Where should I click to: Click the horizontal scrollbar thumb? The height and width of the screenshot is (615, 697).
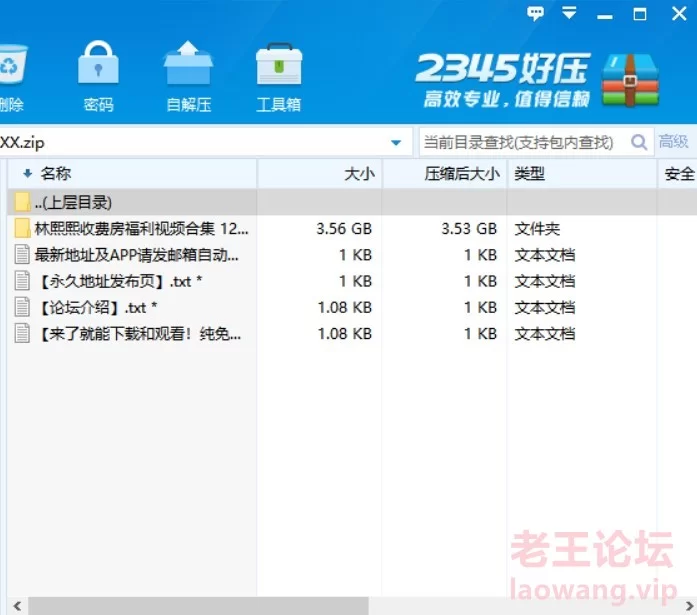(x=198, y=606)
